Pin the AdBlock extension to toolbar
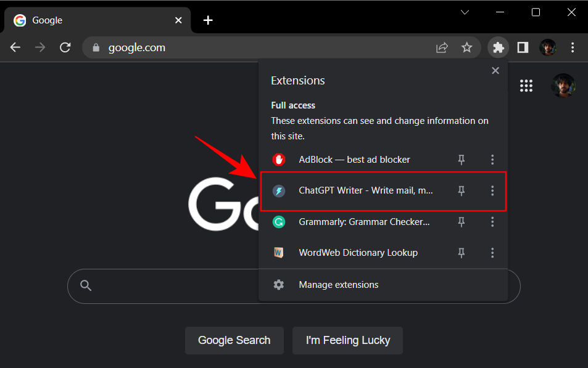Screen dimensions: 588x368 click(x=461, y=159)
